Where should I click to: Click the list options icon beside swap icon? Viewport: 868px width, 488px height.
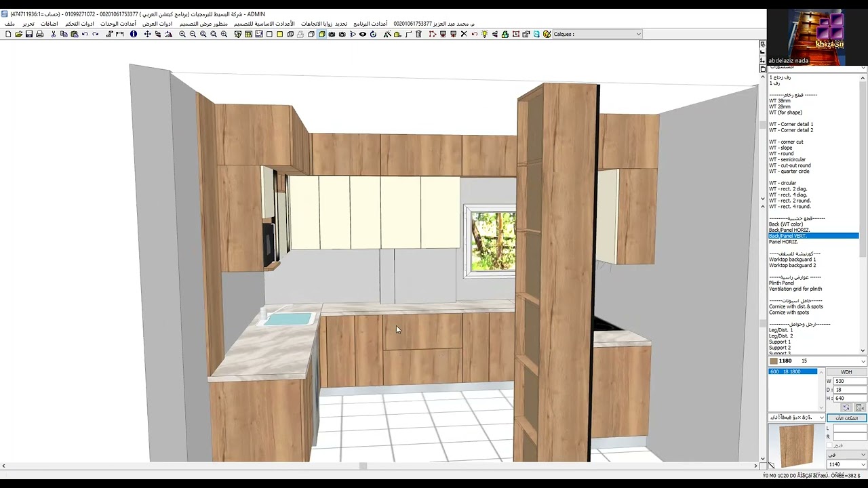point(859,407)
